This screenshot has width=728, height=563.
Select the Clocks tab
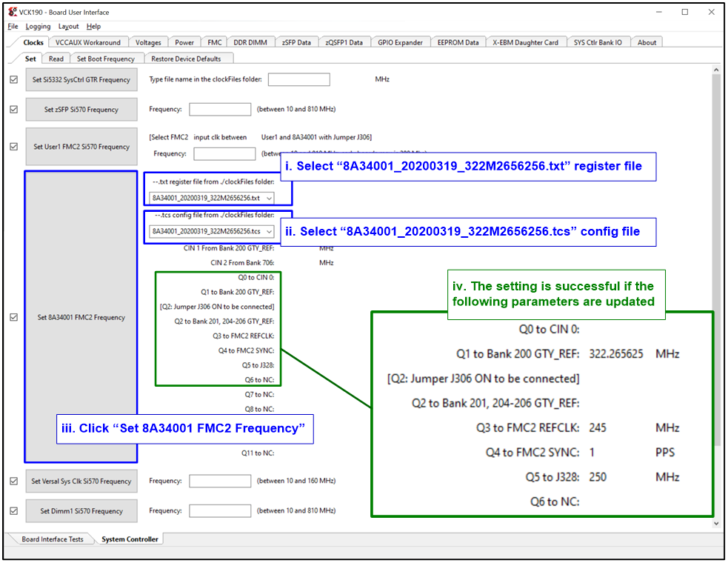[x=33, y=42]
